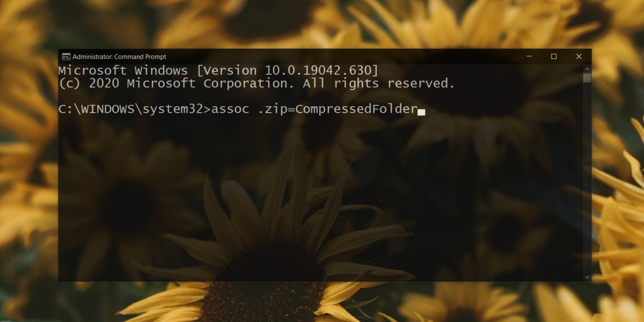Click the 'Microsoft Windows' text in the first line
The height and width of the screenshot is (322, 644).
pos(123,70)
